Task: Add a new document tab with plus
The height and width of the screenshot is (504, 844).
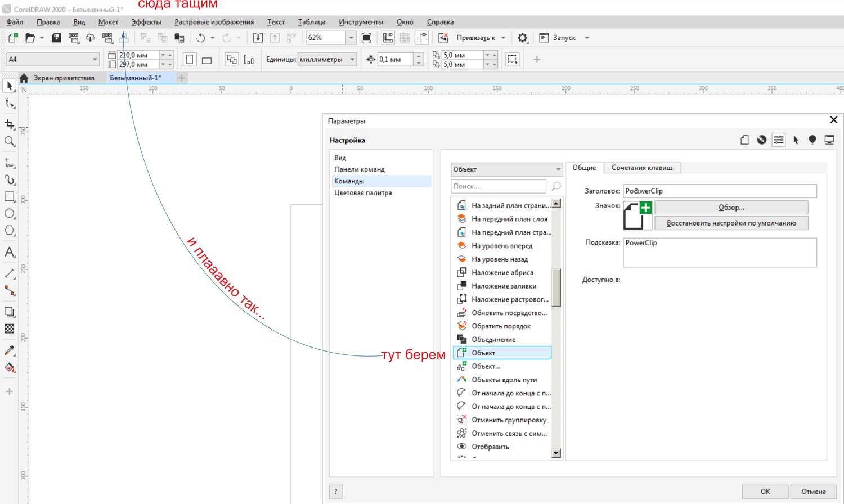Action: 182,78
